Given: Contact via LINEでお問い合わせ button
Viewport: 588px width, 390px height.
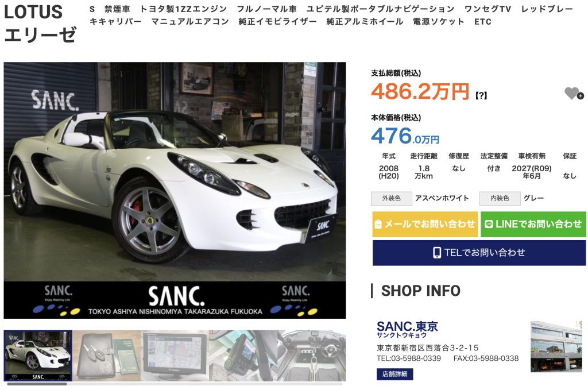Looking at the screenshot, I should 533,224.
